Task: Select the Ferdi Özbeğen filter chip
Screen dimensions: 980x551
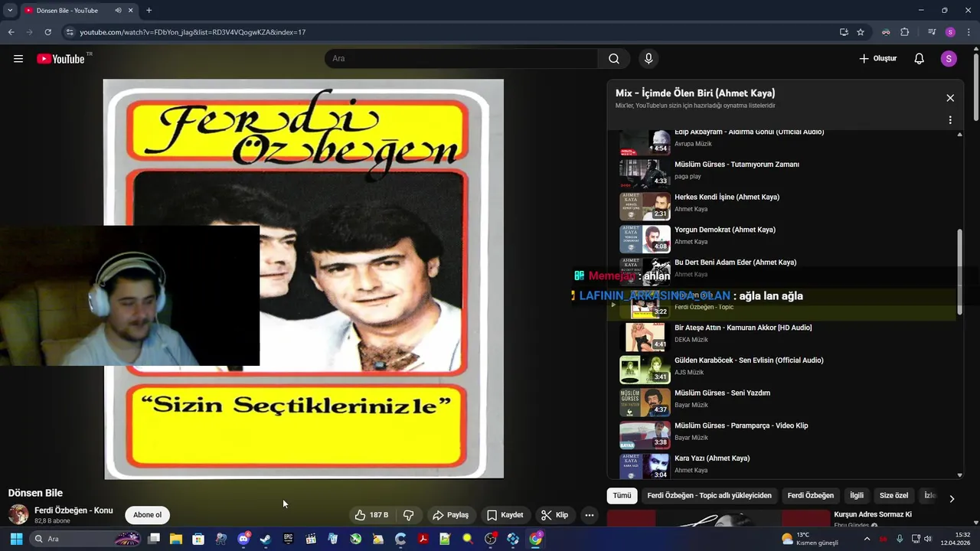Action: point(811,496)
